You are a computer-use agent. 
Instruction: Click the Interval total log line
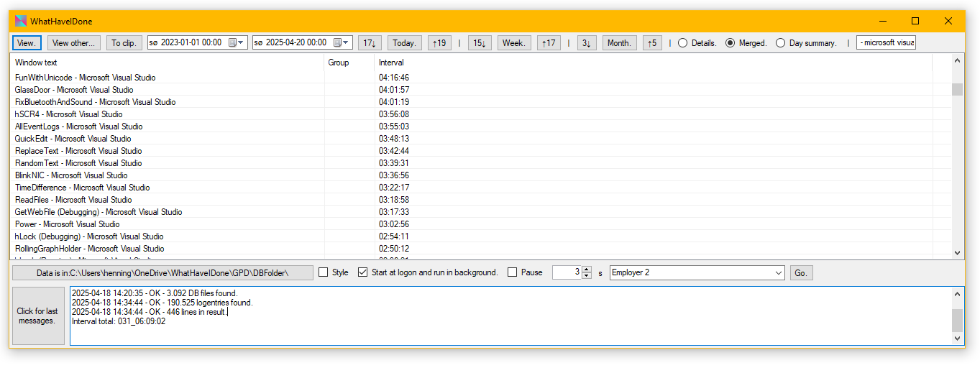119,322
